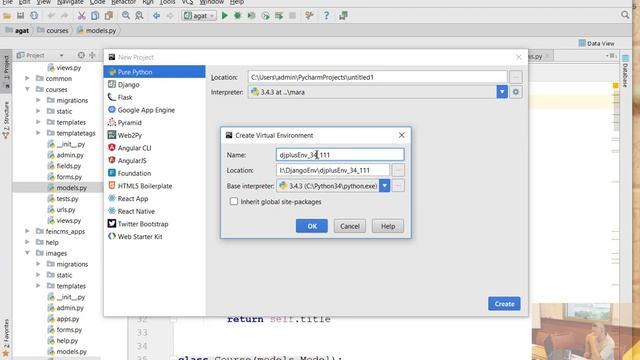Click the Undo arrow in toolbar
Image resolution: width=640 pixels, height=360 pixels.
pyautogui.click(x=51, y=16)
